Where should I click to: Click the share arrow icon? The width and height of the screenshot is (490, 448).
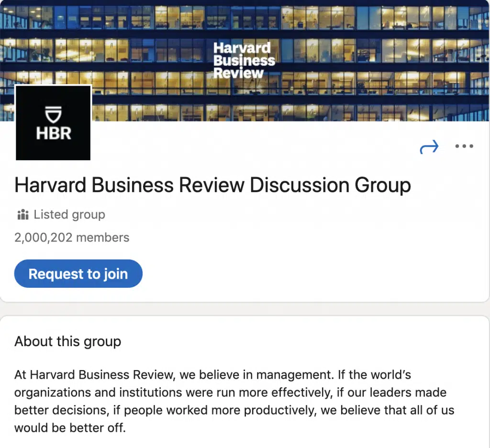point(429,147)
